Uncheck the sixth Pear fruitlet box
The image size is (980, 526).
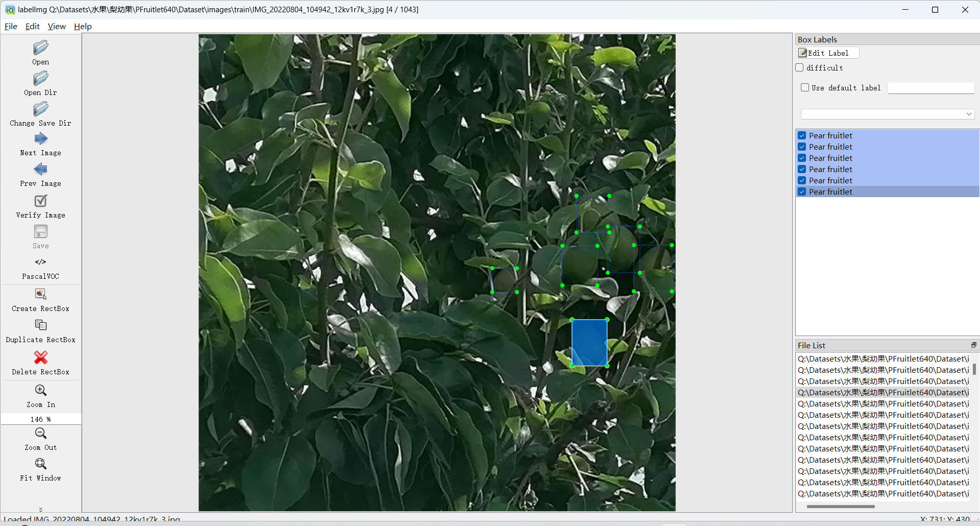point(802,192)
